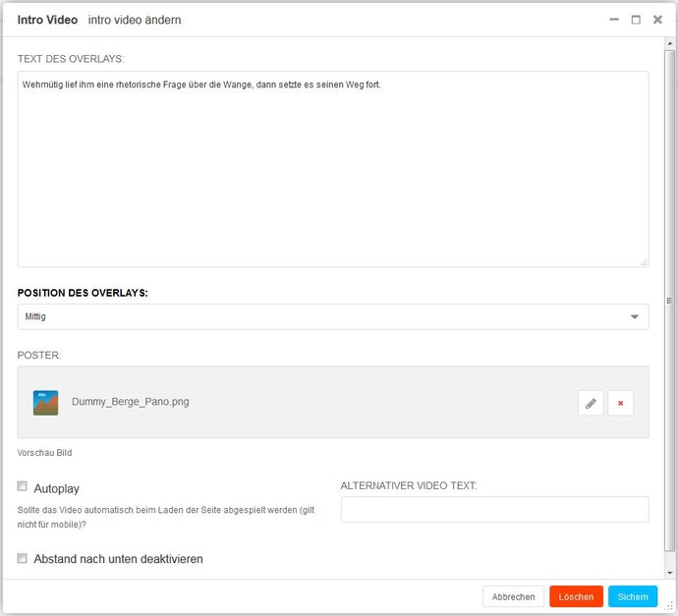678x616 pixels.
Task: Click the 'POSTER:' label
Action: [39, 355]
